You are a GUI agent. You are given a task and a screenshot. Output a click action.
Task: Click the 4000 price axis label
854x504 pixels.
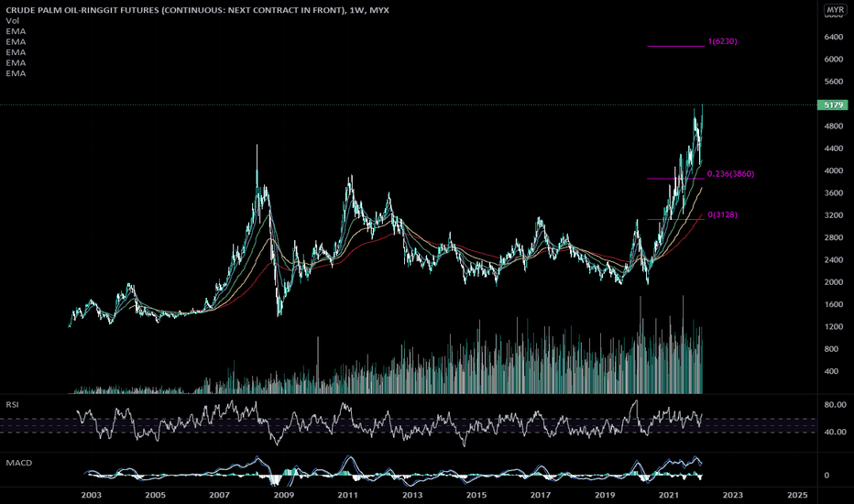pyautogui.click(x=833, y=171)
